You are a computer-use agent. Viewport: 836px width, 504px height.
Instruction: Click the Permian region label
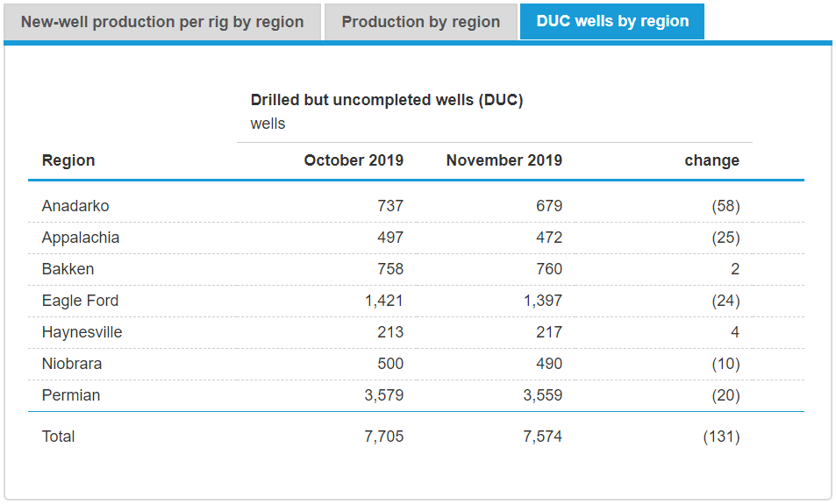tap(71, 395)
